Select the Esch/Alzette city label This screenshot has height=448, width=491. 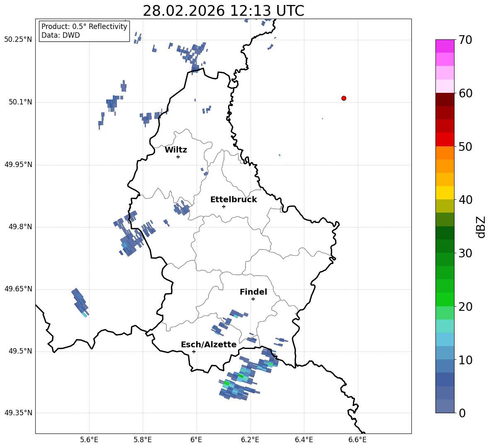(x=209, y=344)
